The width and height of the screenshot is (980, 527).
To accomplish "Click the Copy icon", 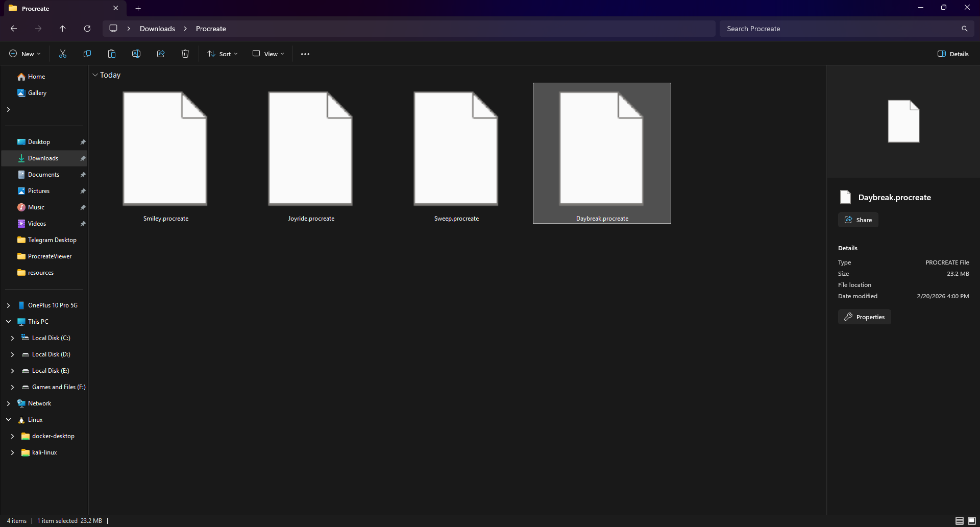I will point(87,54).
